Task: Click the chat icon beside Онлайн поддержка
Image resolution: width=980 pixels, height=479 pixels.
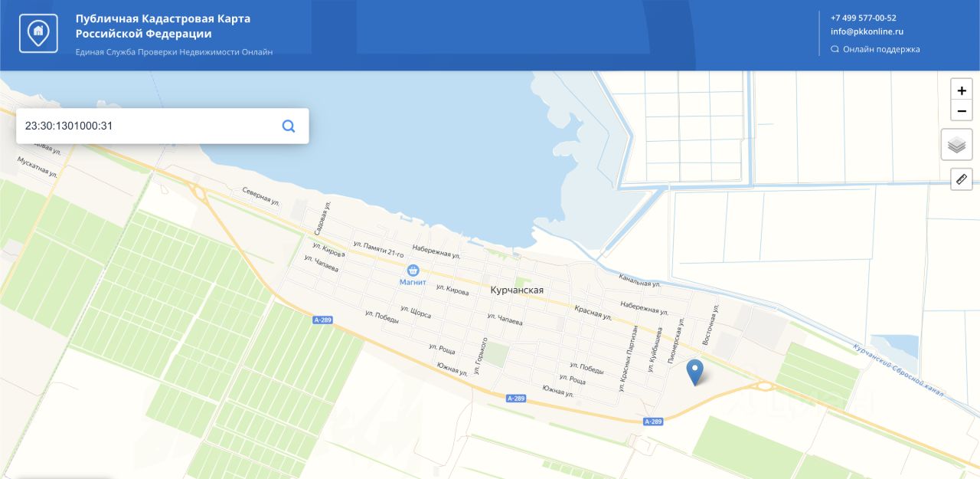Action: [x=835, y=49]
